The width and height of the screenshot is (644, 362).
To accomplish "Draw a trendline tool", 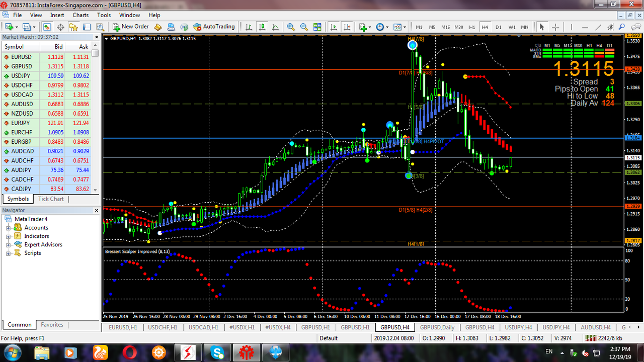I will point(598,27).
